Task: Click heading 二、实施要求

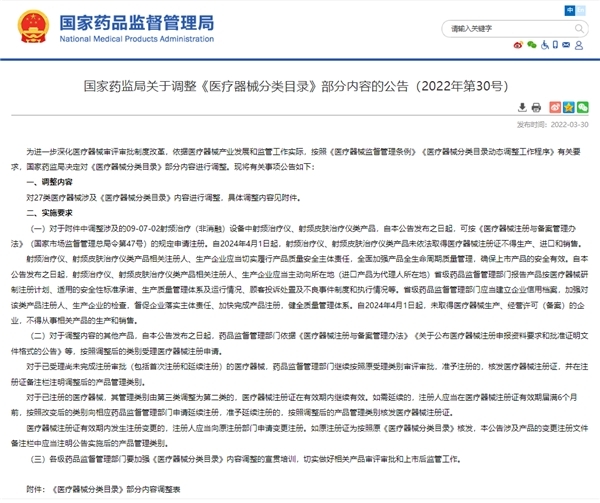Action: click(x=49, y=213)
